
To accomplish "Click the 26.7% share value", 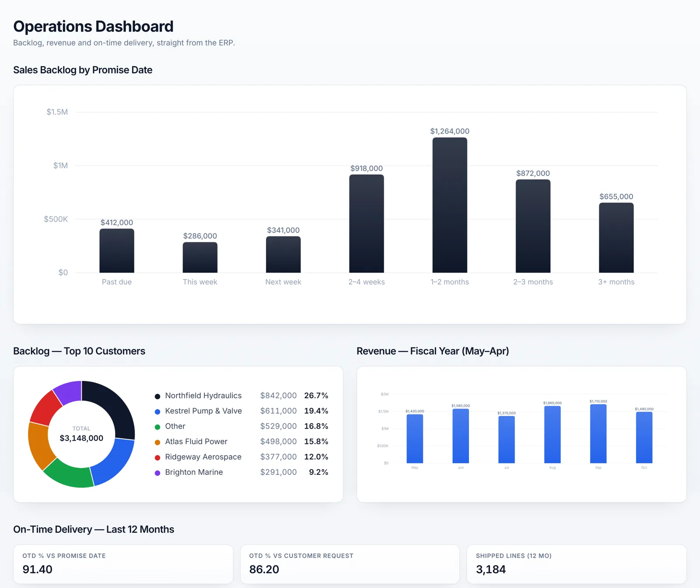I will click(x=316, y=395).
